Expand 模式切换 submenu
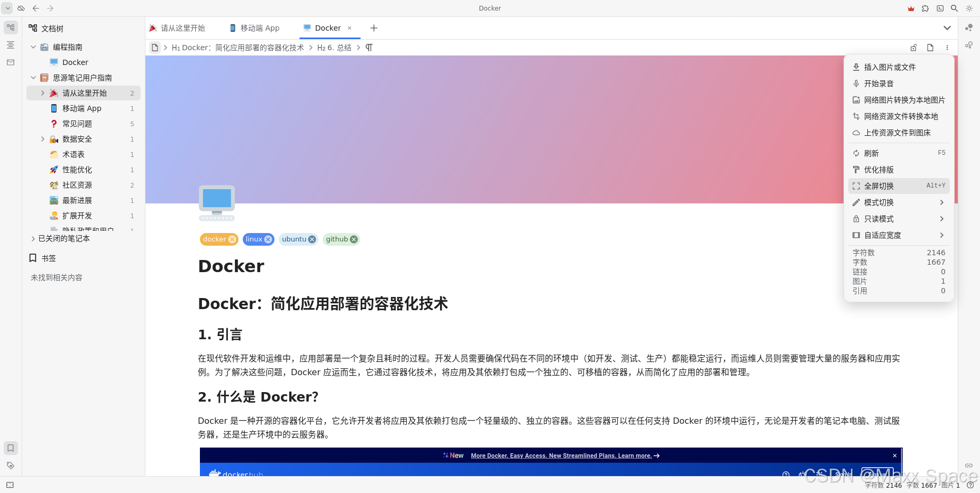Screen dimensions: 980x493 [899, 202]
